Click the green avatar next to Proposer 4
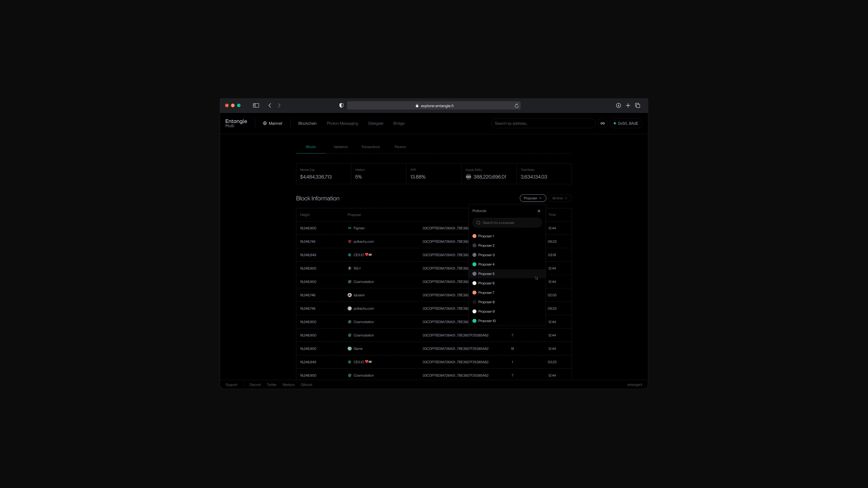 pyautogui.click(x=474, y=264)
